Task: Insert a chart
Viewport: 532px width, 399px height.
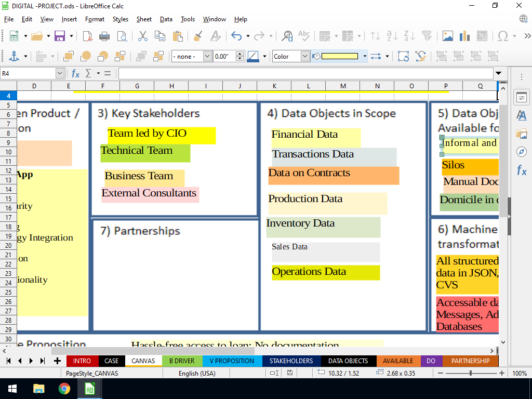Action: tap(464, 36)
